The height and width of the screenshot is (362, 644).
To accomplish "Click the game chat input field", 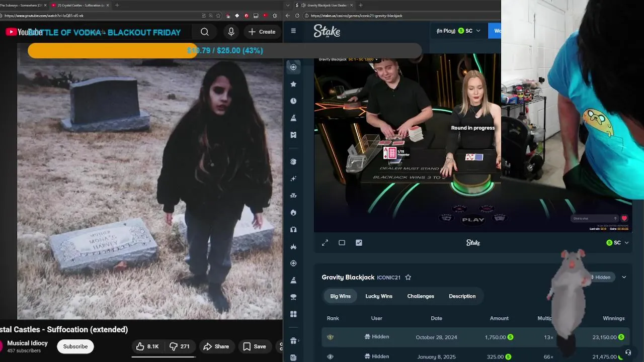I will click(x=595, y=218).
